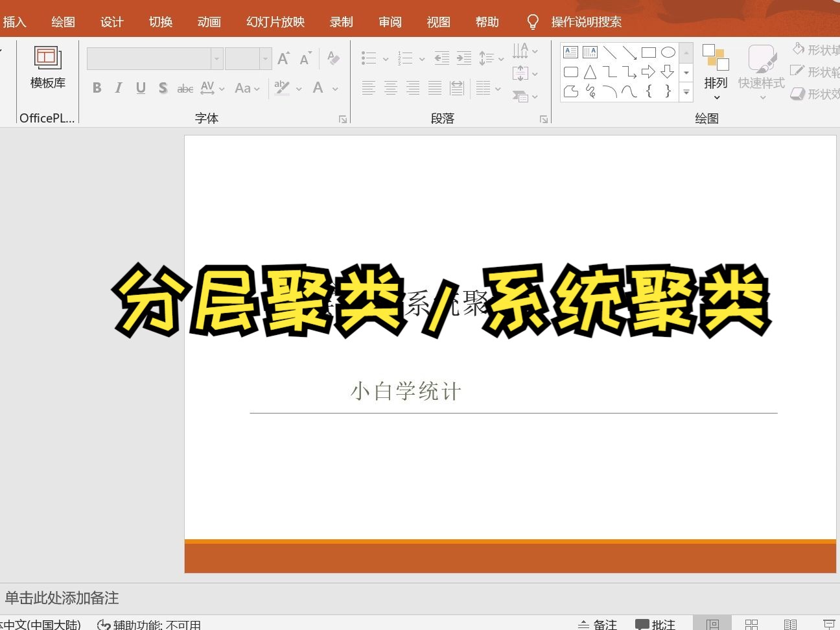This screenshot has width=840, height=630.
Task: Open the font size combo box
Action: point(248,58)
